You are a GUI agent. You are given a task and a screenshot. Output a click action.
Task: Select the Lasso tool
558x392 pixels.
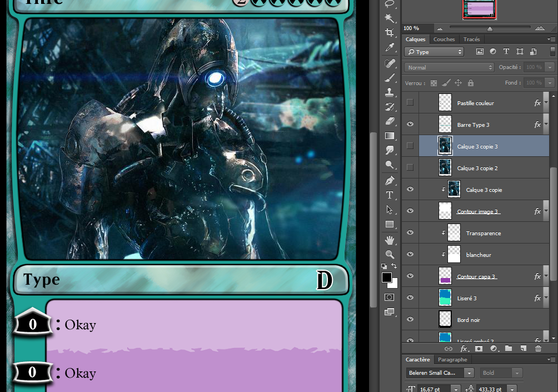390,3
